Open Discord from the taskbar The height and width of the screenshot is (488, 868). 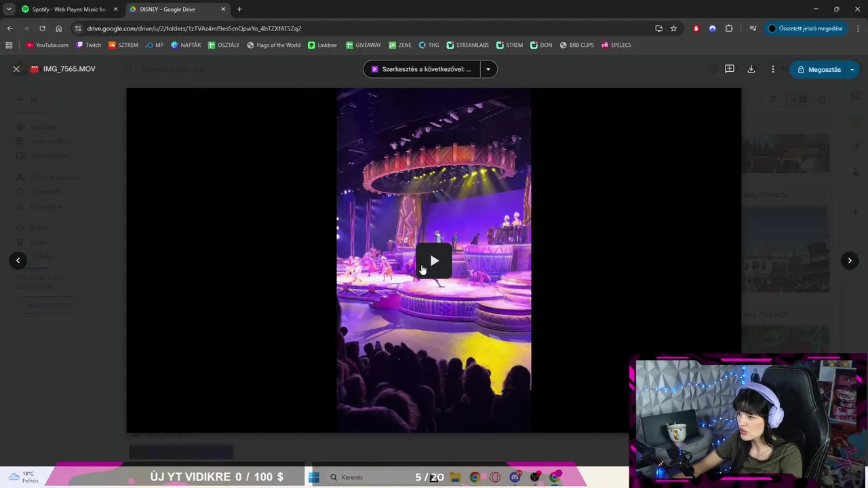pyautogui.click(x=515, y=477)
